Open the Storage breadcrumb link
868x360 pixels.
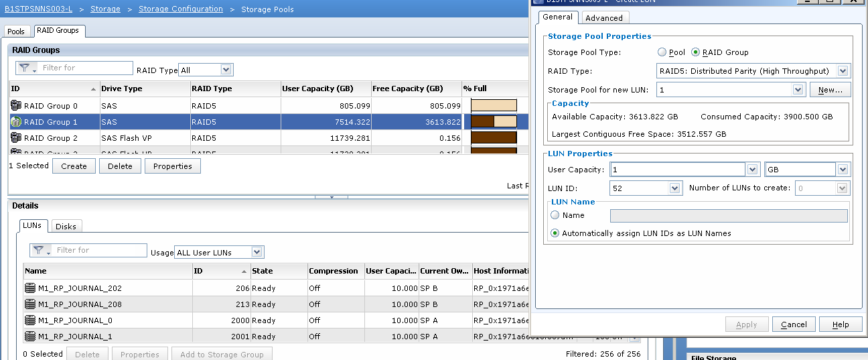click(x=106, y=9)
